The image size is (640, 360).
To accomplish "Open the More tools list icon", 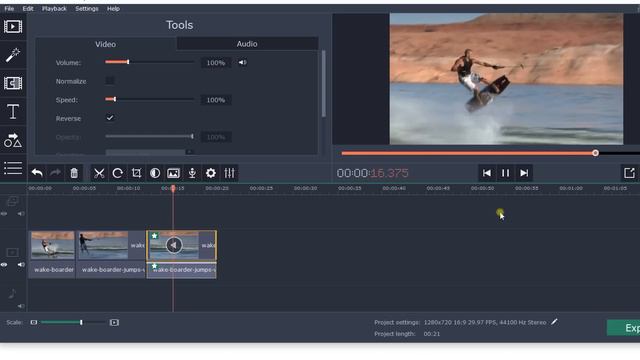I will [13, 168].
